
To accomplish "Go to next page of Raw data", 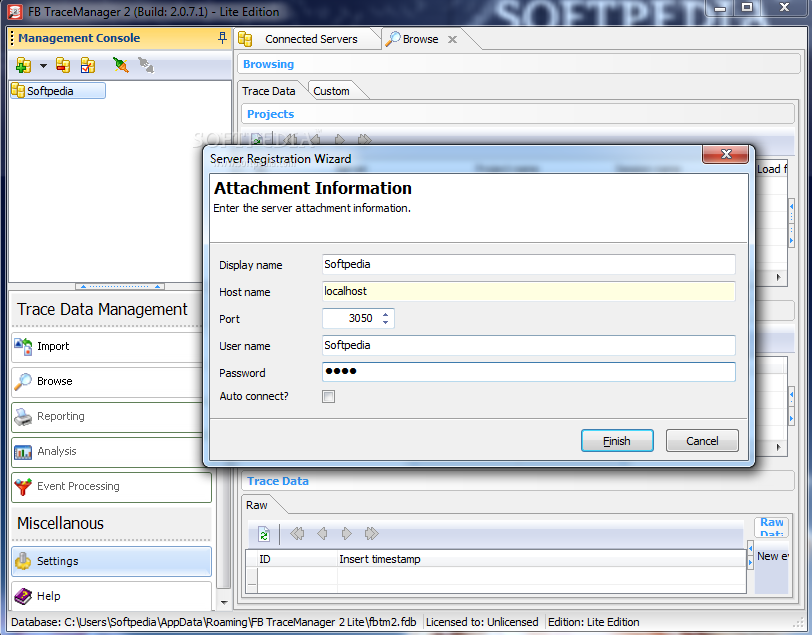I will click(346, 533).
